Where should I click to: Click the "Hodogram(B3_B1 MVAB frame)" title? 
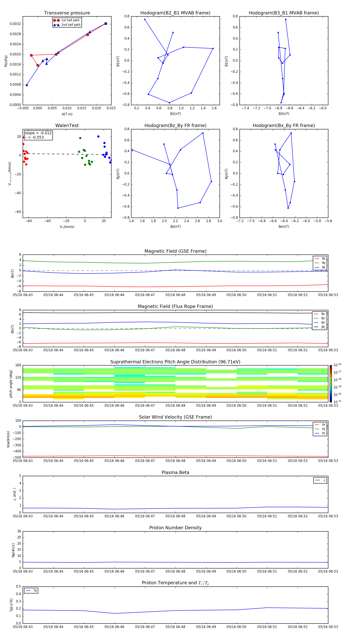tap(284, 13)
